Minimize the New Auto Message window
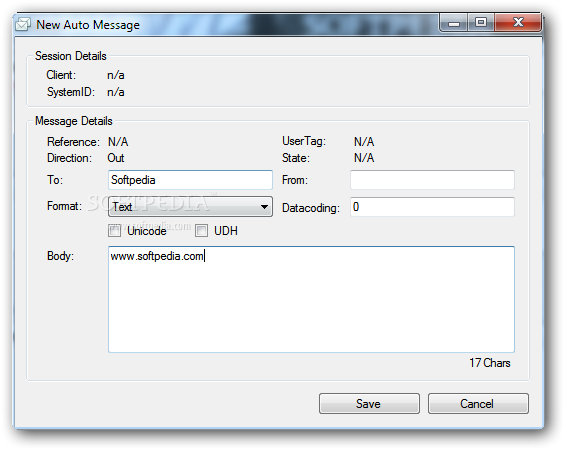Image resolution: width=565 pixels, height=450 pixels. [x=454, y=23]
